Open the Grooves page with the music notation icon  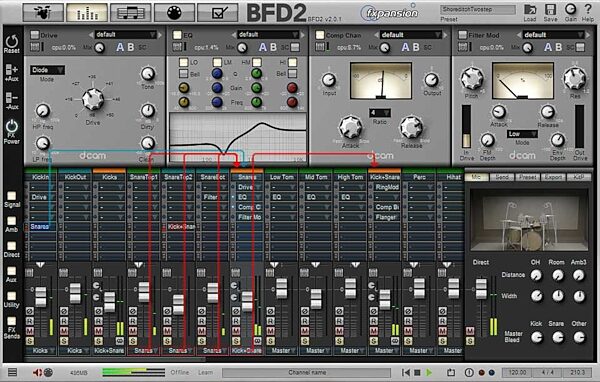pos(130,12)
